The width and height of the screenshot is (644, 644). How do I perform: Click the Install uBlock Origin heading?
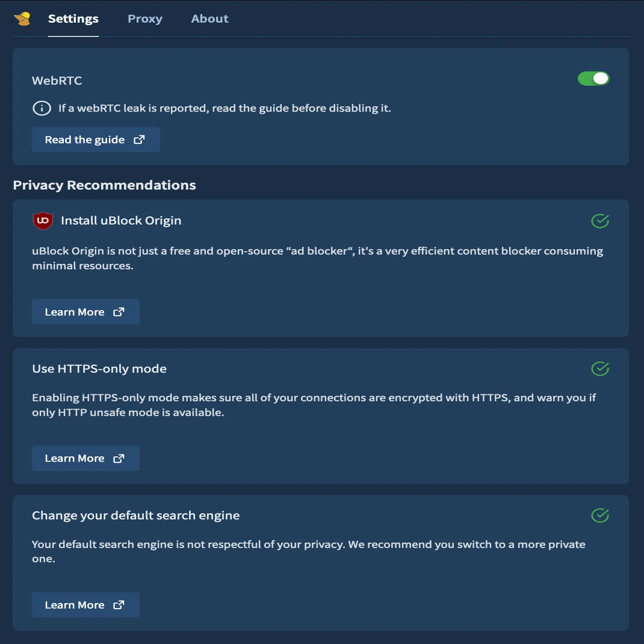121,221
